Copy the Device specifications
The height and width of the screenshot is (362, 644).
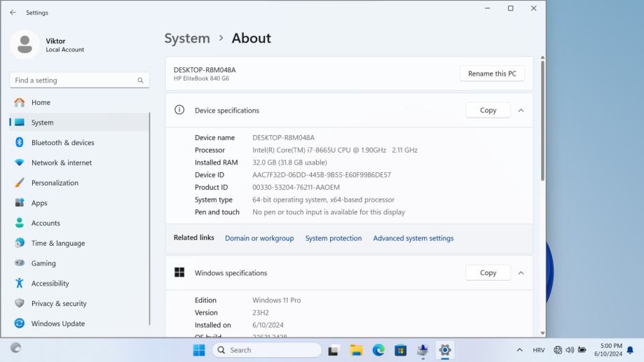coord(488,111)
